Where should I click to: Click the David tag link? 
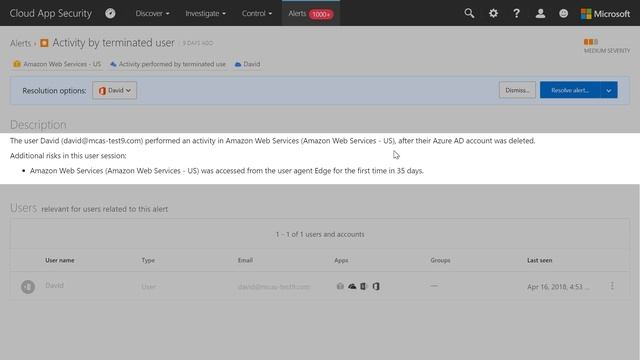(251, 64)
